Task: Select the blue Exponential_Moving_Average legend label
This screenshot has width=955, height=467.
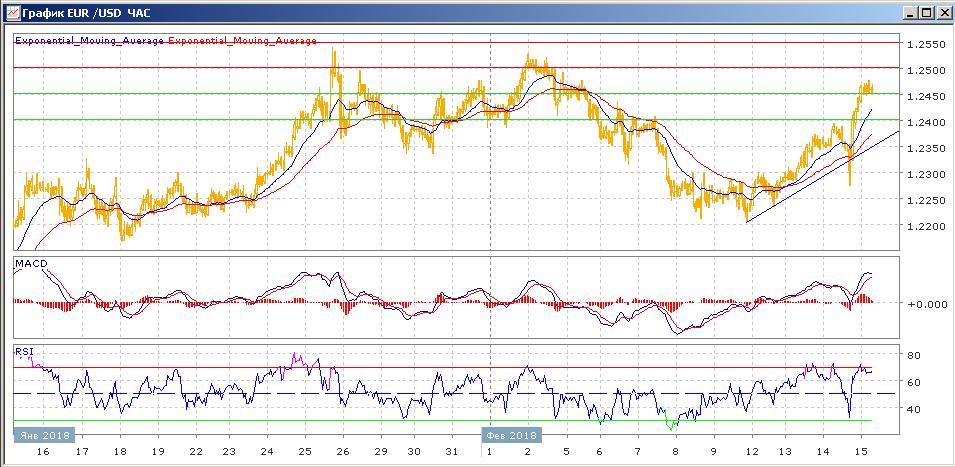Action: click(x=89, y=41)
